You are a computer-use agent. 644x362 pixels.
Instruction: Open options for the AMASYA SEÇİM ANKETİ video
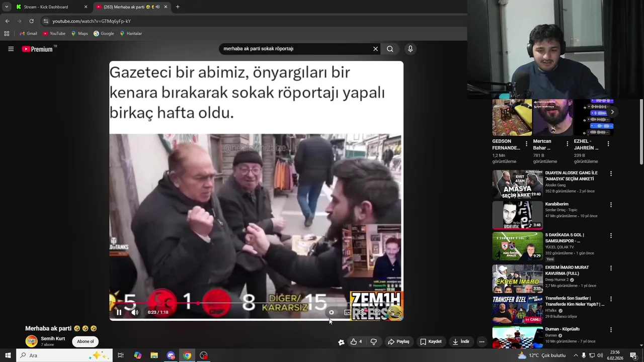click(x=611, y=173)
